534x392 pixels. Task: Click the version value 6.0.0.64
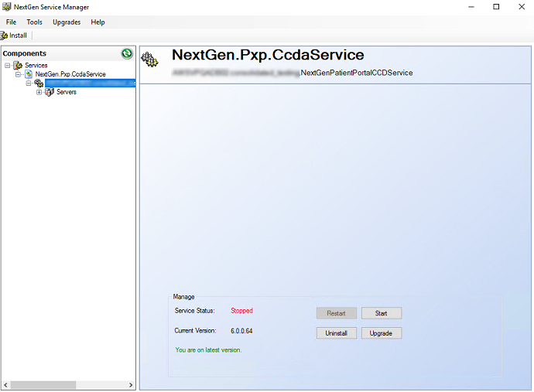241,331
